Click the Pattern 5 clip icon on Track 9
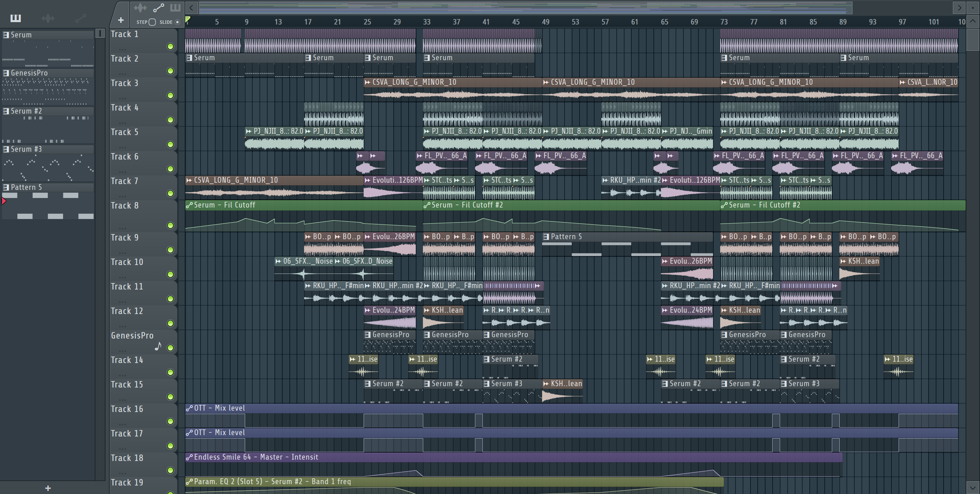This screenshot has width=980, height=494. (x=546, y=237)
